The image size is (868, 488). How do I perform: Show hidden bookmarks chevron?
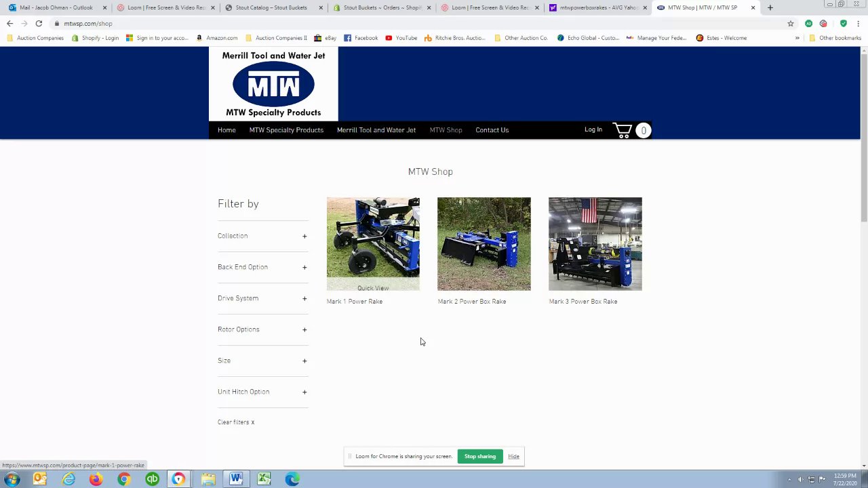click(x=797, y=38)
